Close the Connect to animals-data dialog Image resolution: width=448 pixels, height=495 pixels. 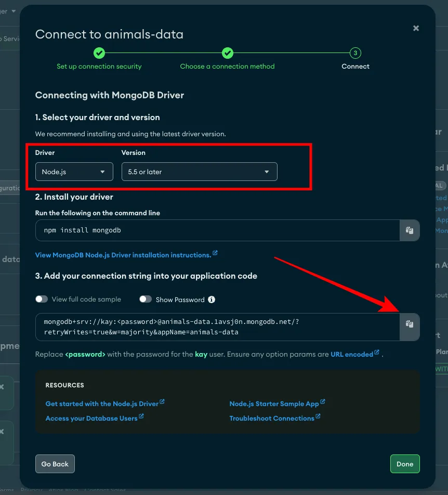coord(416,29)
